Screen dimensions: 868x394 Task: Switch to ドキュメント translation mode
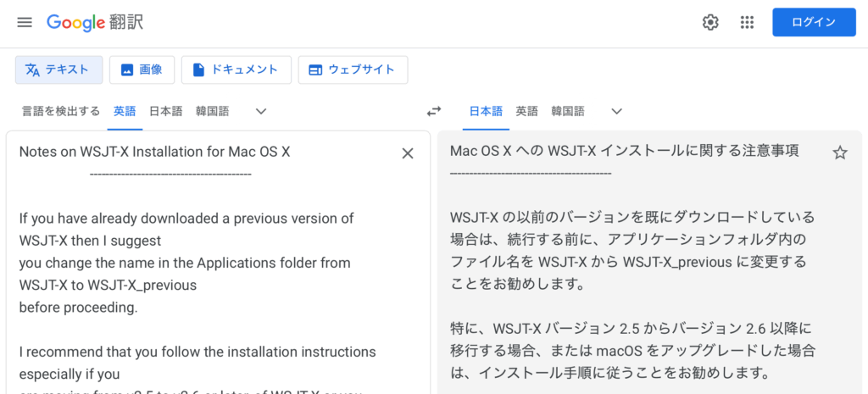(x=236, y=69)
